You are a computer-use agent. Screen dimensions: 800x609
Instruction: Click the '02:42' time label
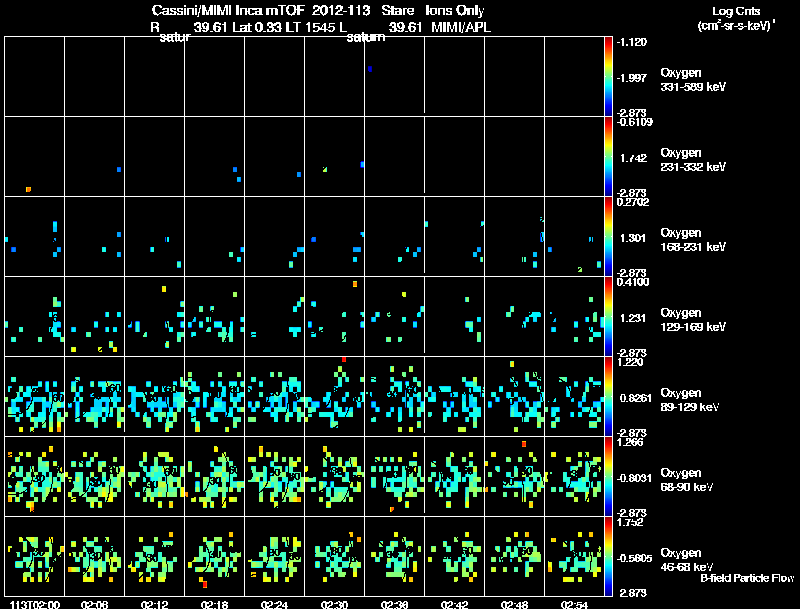click(454, 604)
